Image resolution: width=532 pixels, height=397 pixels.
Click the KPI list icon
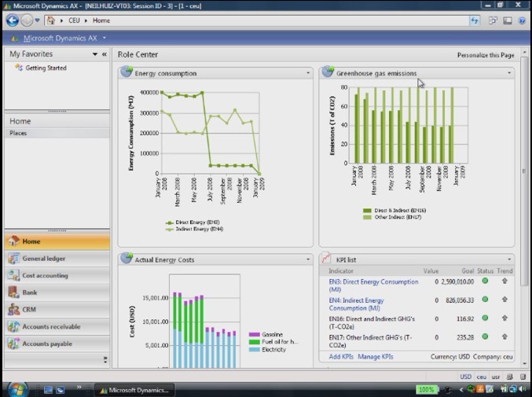pyautogui.click(x=326, y=258)
